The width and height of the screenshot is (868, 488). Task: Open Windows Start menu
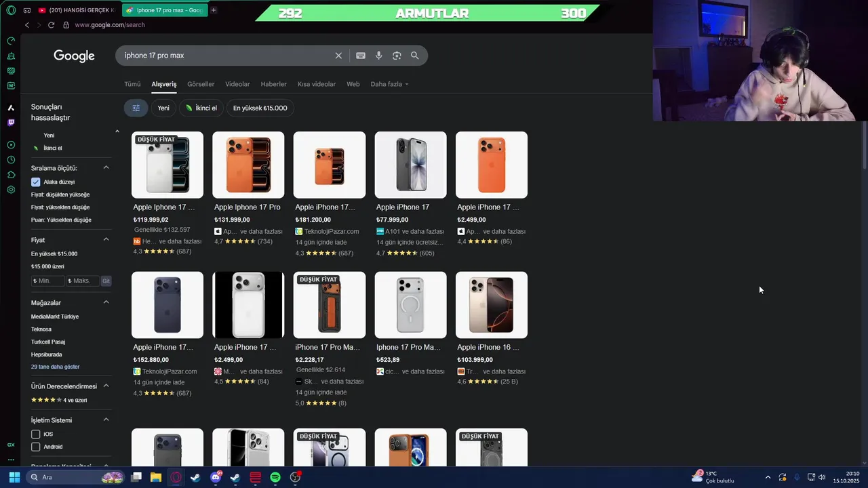(14, 477)
